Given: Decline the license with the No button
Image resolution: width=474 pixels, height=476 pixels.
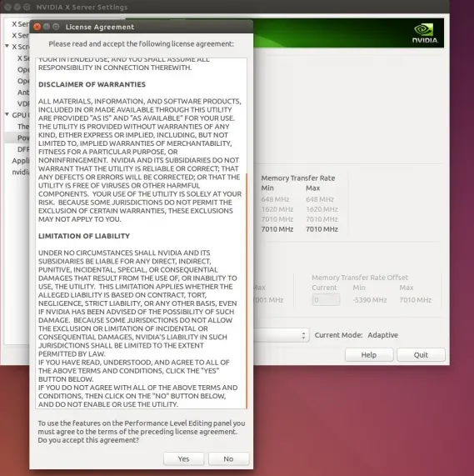Looking at the screenshot, I should coord(228,458).
